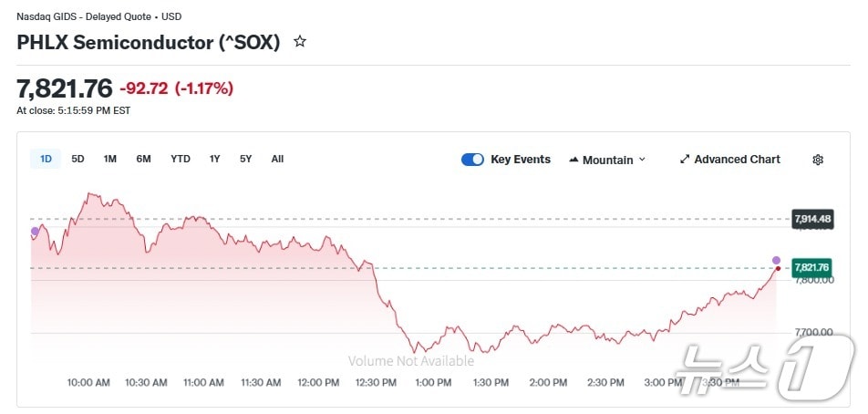Viewport: 868px width, 414px height.
Task: Select the 1M range tab
Action: pyautogui.click(x=109, y=159)
